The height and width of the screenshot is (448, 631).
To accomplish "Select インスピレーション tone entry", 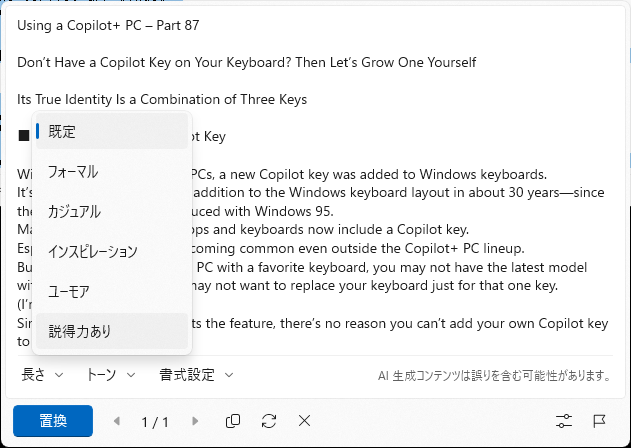I will pos(112,252).
